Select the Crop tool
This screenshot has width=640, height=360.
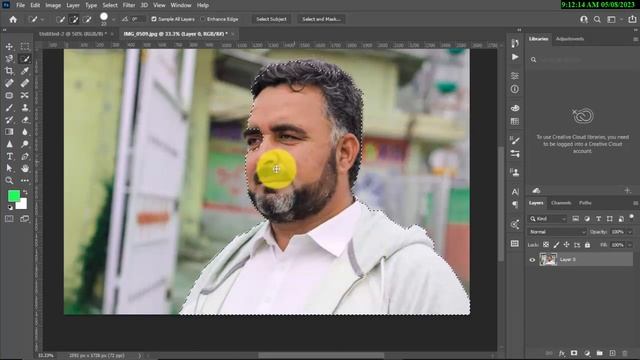9,71
